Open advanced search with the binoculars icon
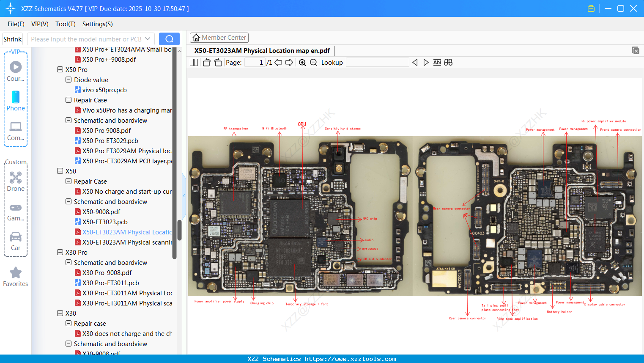This screenshot has width=644, height=363. click(x=448, y=62)
